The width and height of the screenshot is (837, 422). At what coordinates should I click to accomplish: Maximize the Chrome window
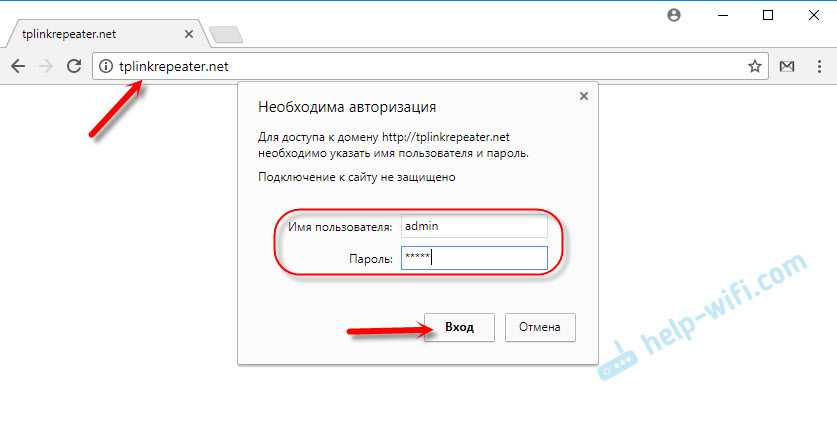[768, 15]
